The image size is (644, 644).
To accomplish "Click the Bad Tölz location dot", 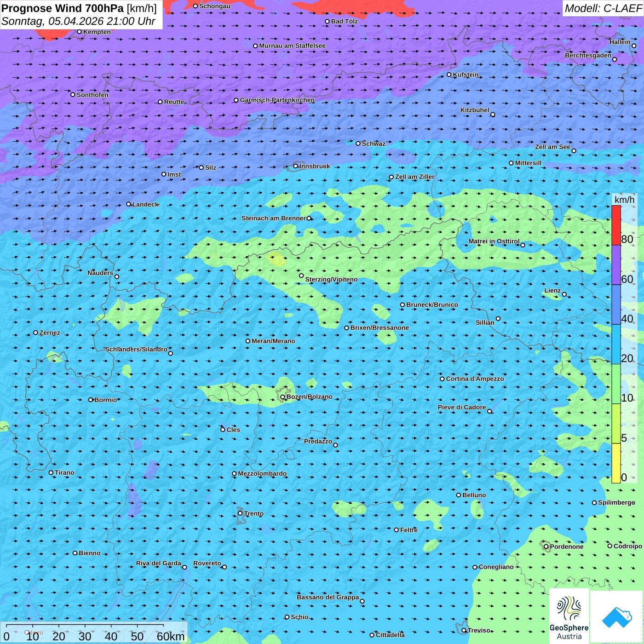I will coord(328,22).
